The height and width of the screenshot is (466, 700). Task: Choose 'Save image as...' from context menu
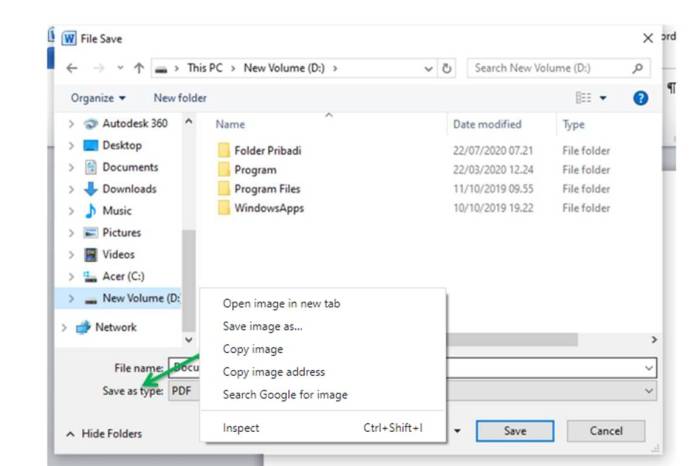click(x=262, y=326)
